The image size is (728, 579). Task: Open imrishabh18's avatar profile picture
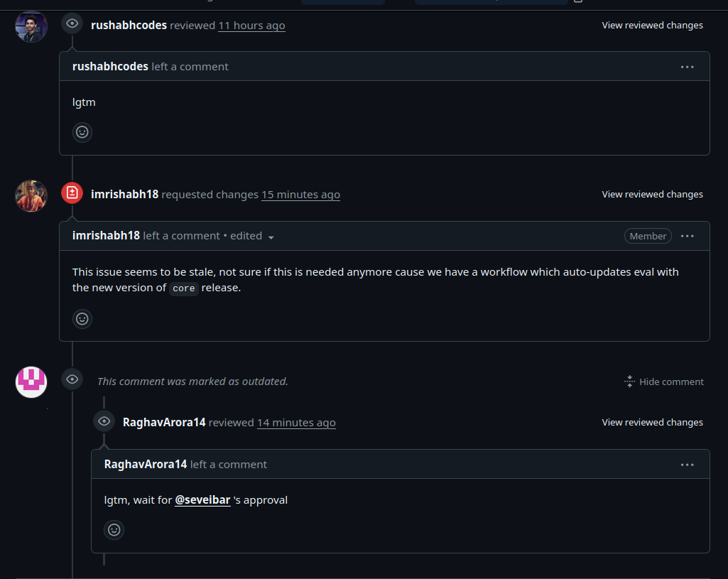coord(31,196)
